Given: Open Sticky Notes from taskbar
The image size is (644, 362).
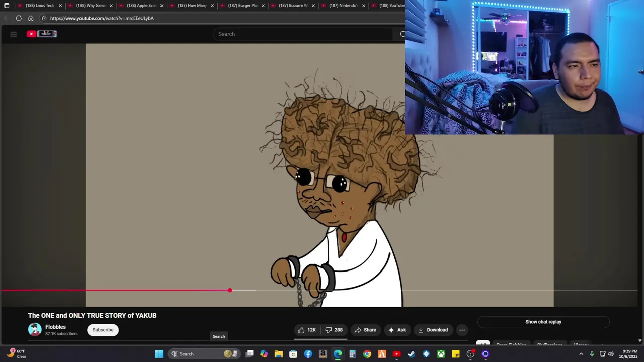Looking at the screenshot, I should point(455,354).
